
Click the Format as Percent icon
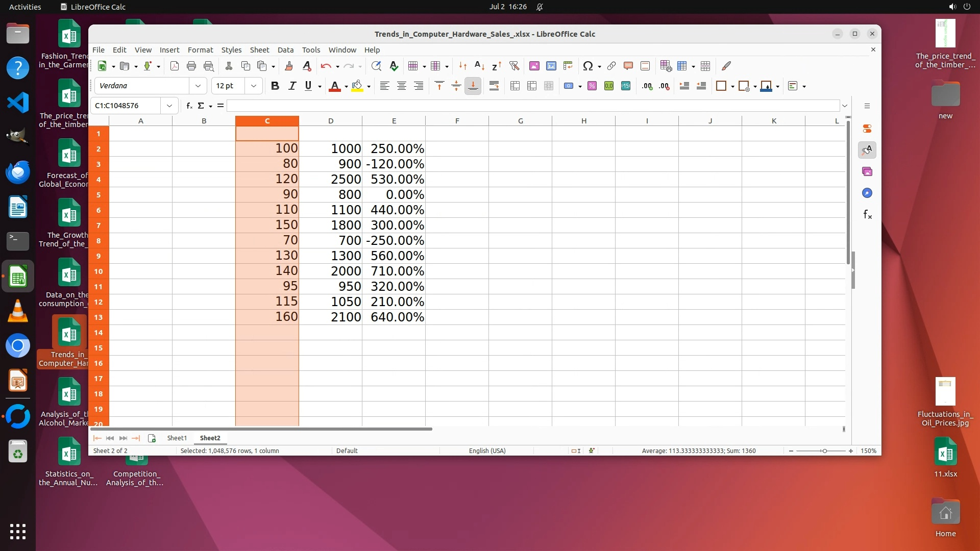click(592, 86)
